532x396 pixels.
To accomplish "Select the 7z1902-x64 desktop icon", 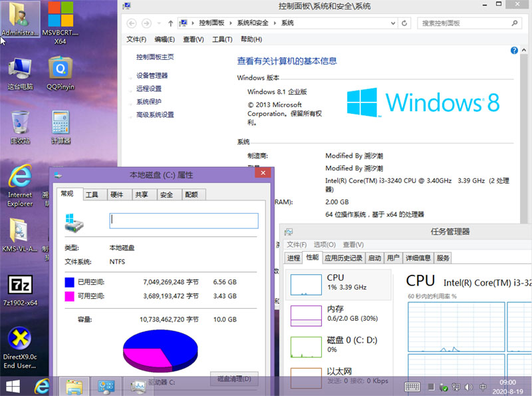I will 20,290.
